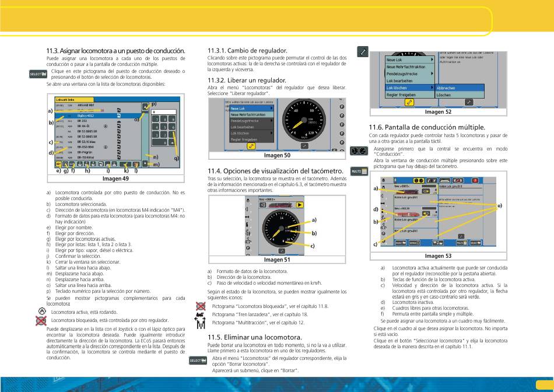Click yellow wrench icon in Imagen 50

[x=251, y=146]
